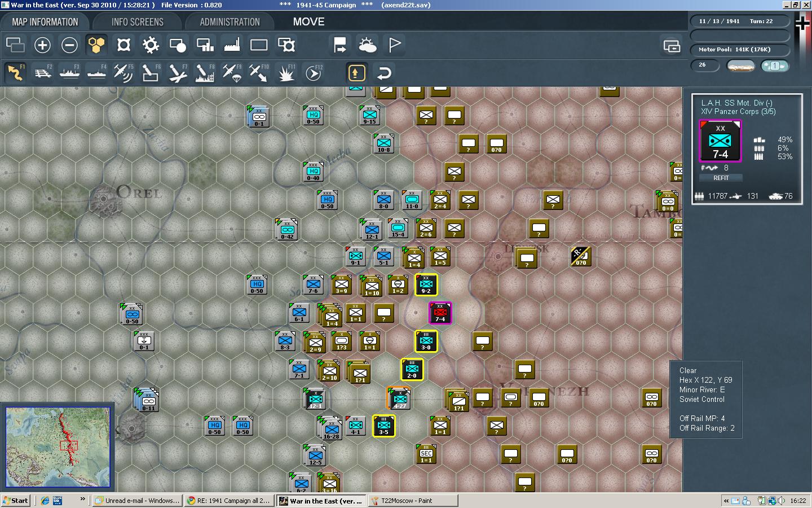Click the 7-4 unit counter in side panel
Screen dimensions: 812x508
point(720,142)
